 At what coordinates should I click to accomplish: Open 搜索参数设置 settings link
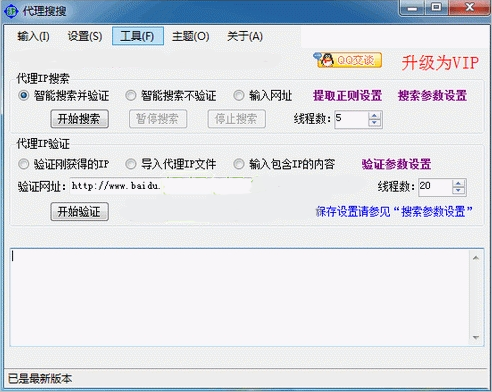pos(432,96)
